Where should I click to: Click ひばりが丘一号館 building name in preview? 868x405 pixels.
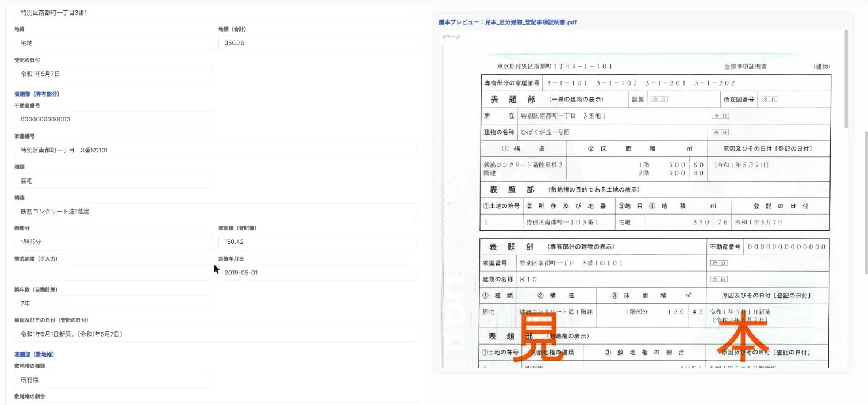544,132
